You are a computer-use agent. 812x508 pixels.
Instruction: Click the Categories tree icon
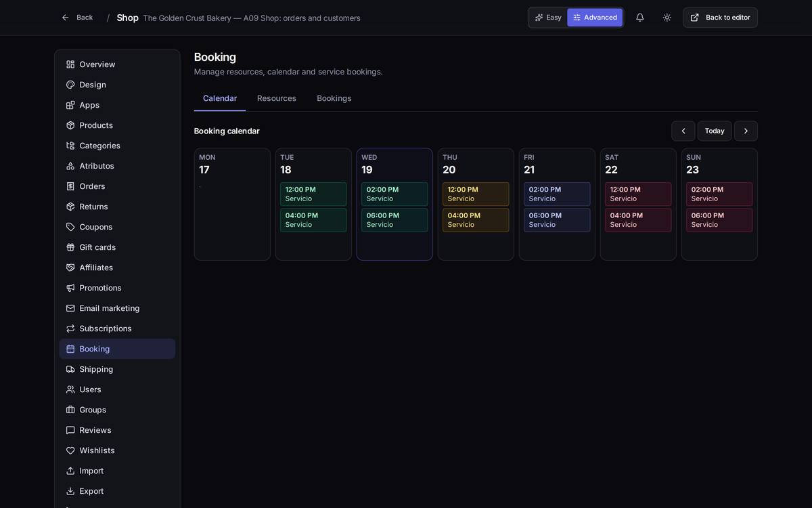tap(70, 146)
